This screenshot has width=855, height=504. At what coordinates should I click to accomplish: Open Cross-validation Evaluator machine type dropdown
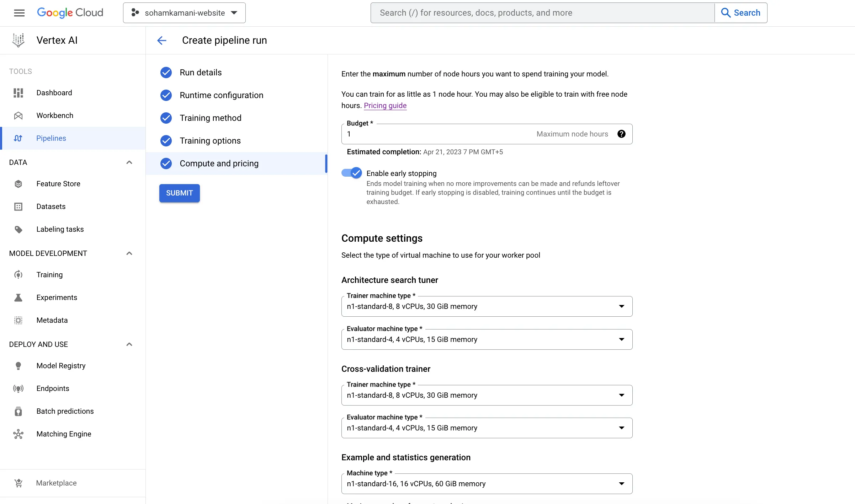[x=487, y=428]
